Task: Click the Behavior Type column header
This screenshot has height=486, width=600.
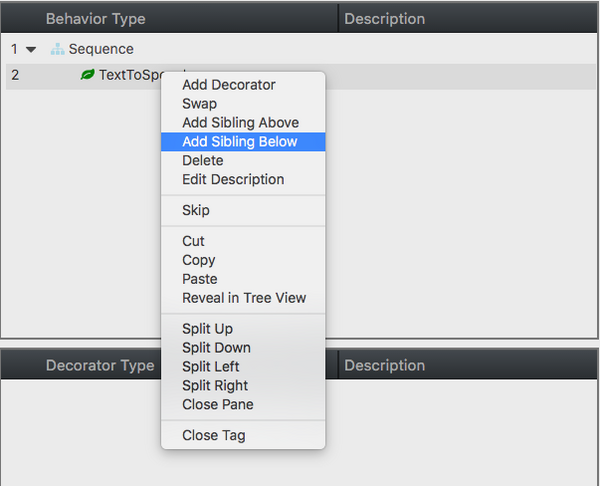Action: click(95, 19)
